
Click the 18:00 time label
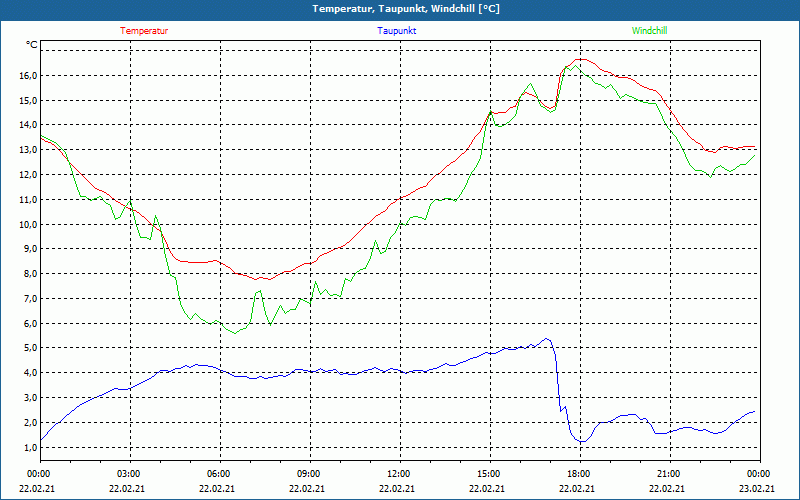point(579,474)
